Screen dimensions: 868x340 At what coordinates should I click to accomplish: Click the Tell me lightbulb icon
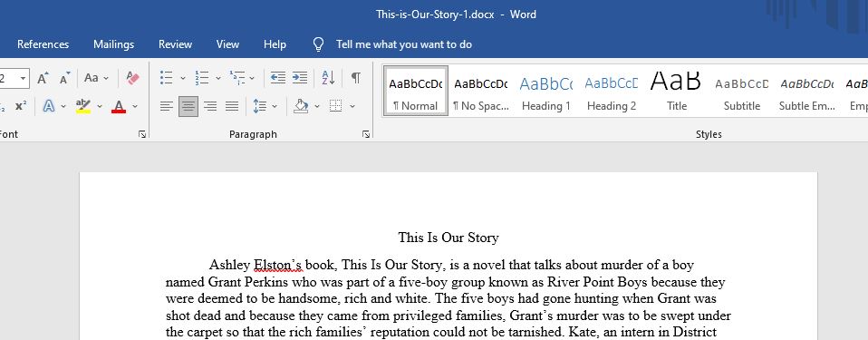click(x=318, y=44)
